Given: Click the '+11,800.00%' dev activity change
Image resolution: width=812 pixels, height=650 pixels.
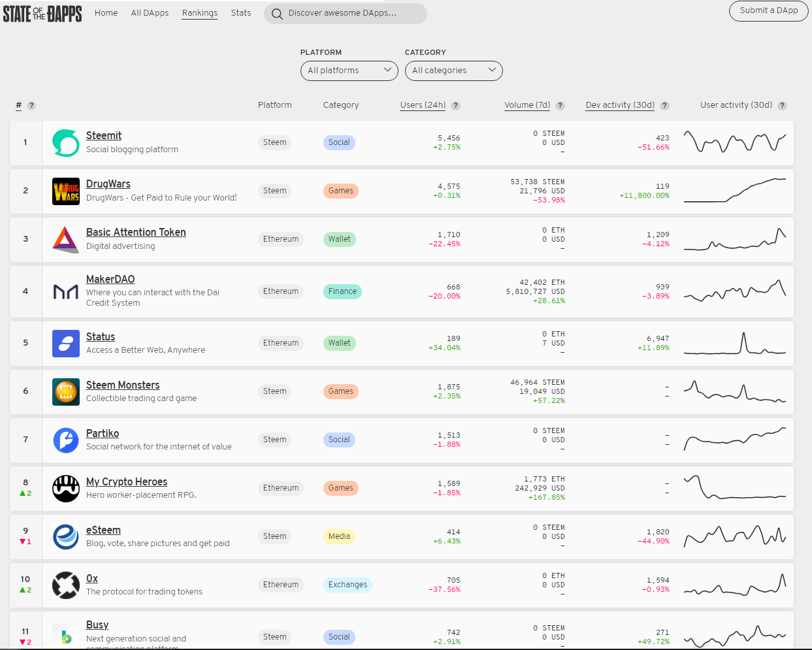Looking at the screenshot, I should click(x=644, y=196).
